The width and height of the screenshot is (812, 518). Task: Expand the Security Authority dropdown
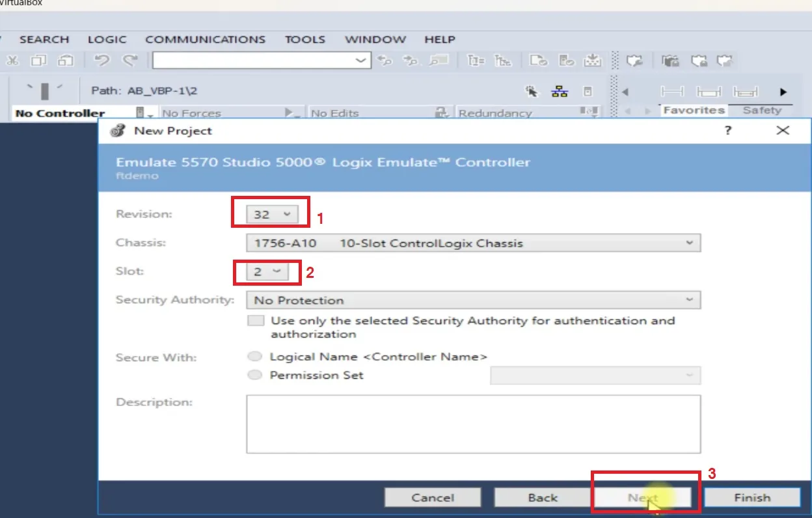tap(473, 300)
